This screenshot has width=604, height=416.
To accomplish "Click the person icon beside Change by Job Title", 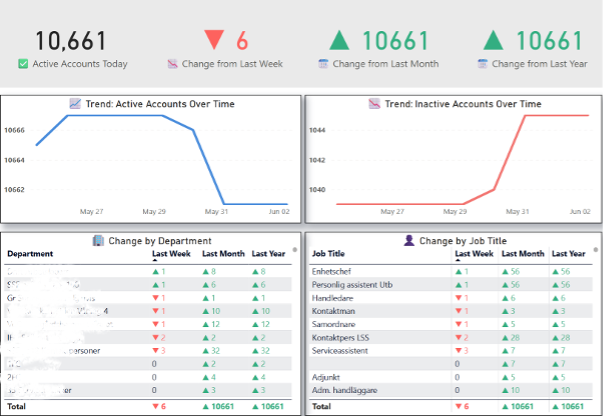I will point(409,240).
